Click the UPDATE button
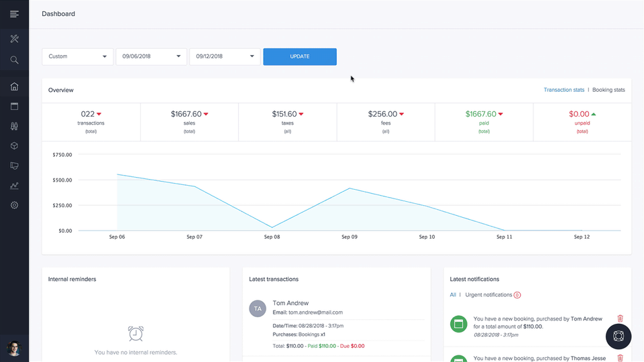Screen dimensions: 644x362 pyautogui.click(x=300, y=56)
